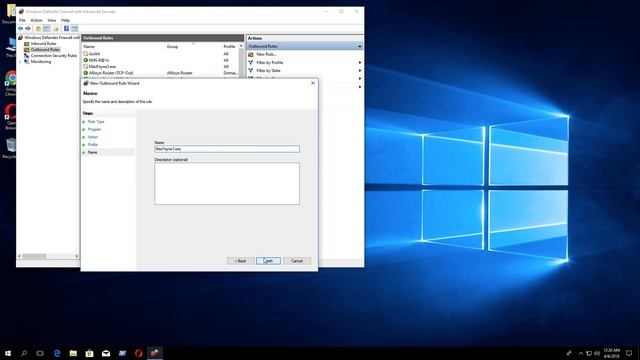
Task: Click Filter by Profile action
Action: (x=269, y=62)
